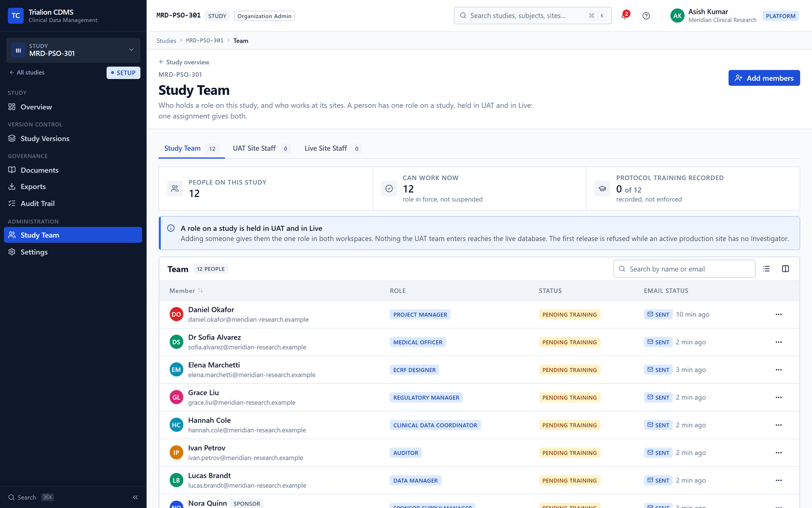Sort the table by Member column
Screen dimensions: 812x508
186,291
